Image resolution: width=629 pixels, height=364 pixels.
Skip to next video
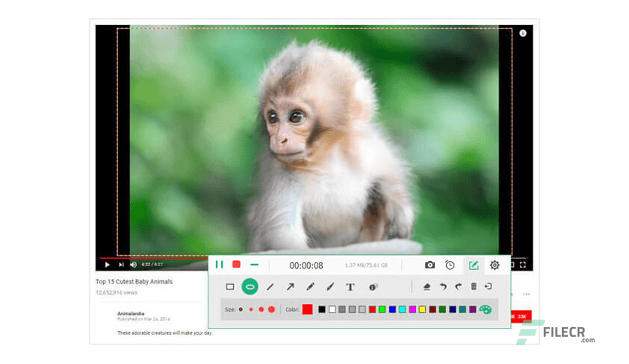(x=121, y=265)
